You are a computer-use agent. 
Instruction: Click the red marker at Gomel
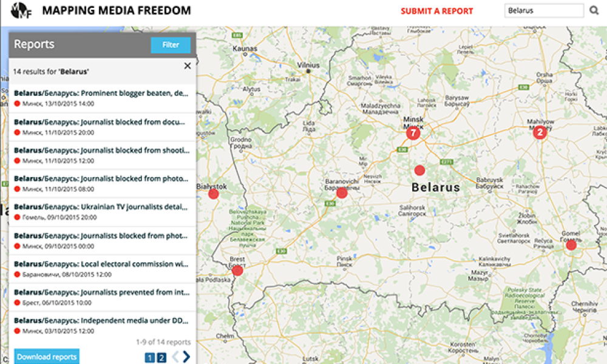[x=571, y=244]
